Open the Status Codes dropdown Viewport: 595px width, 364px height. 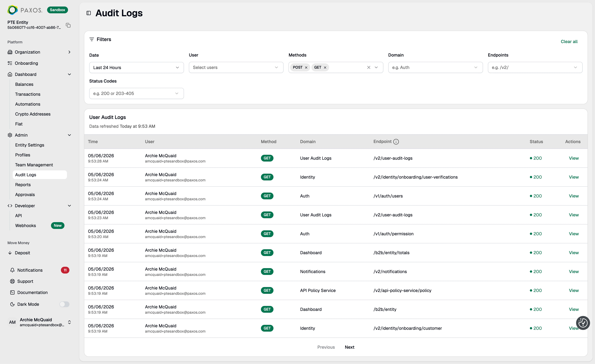point(137,93)
